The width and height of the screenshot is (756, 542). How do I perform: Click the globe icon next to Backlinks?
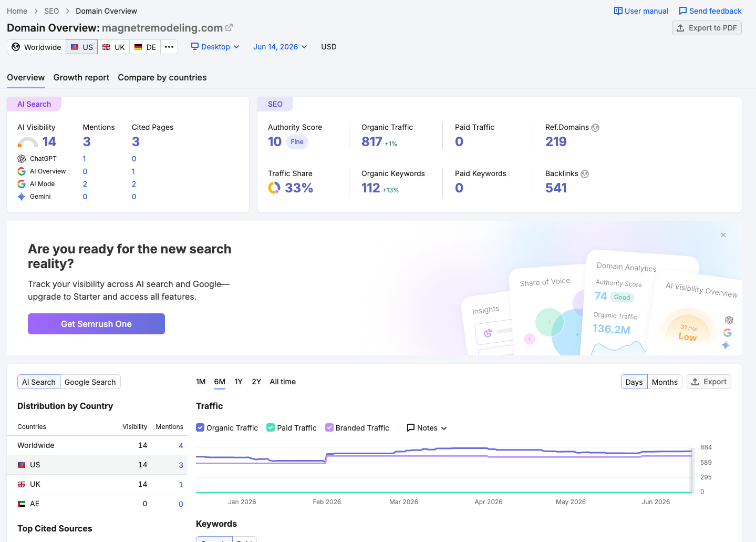click(x=585, y=174)
